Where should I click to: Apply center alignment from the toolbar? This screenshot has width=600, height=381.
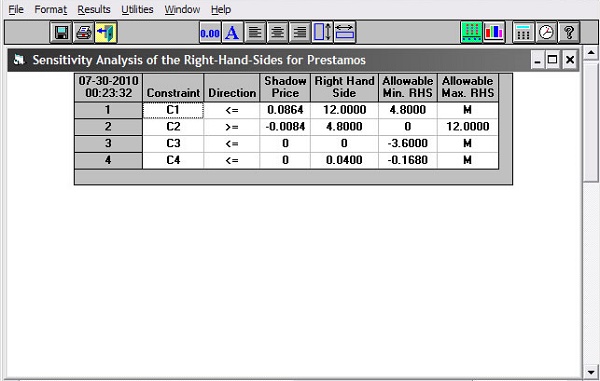point(277,33)
